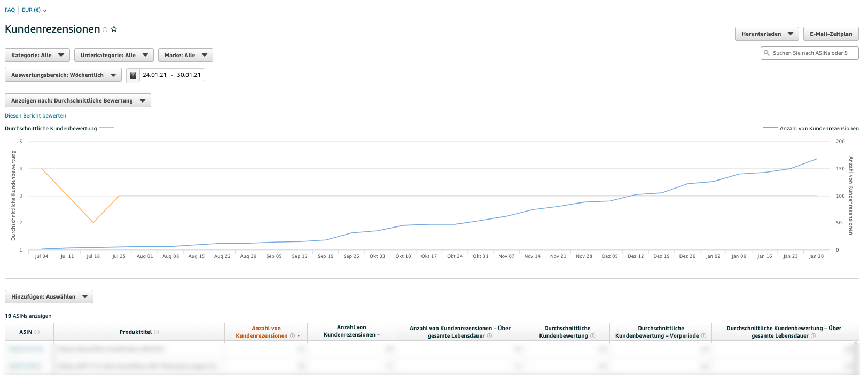The width and height of the screenshot is (868, 375).
Task: Expand the Kategorie: Alle dropdown
Action: (37, 55)
